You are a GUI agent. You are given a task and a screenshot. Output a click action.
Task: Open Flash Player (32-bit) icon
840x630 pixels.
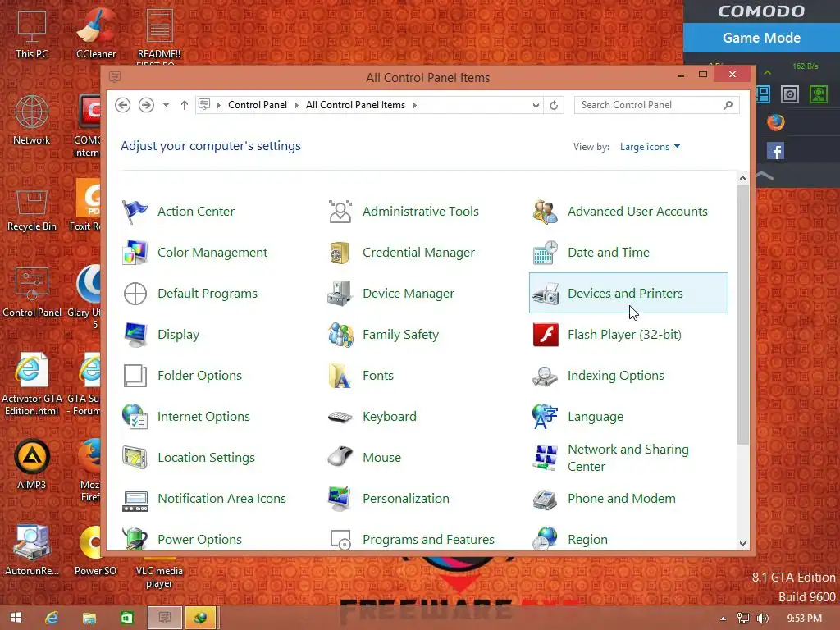click(546, 335)
